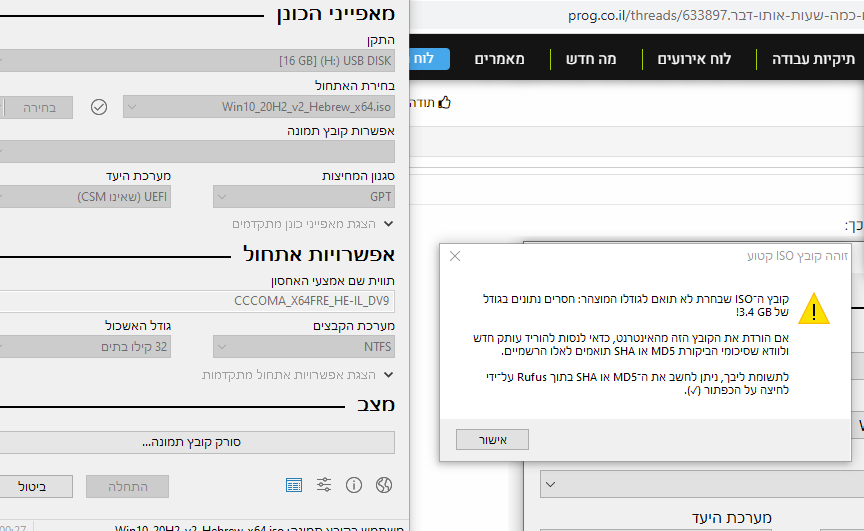Click the התחלה start button
864x531 pixels.
pos(127,486)
